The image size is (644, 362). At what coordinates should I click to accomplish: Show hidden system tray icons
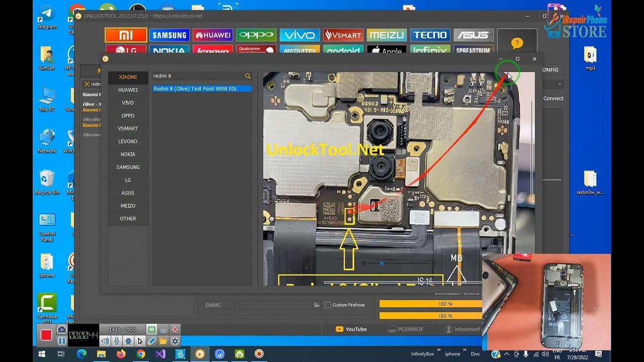tap(507, 354)
